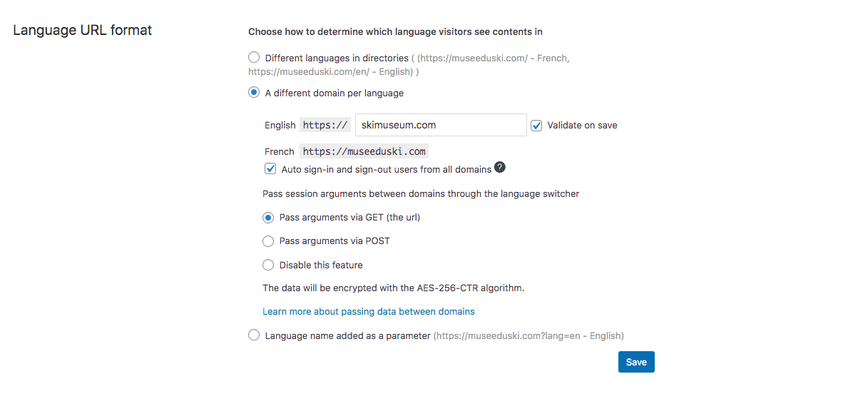Open 'Learn more about passing data between domains'
The image size is (868, 394).
[369, 311]
